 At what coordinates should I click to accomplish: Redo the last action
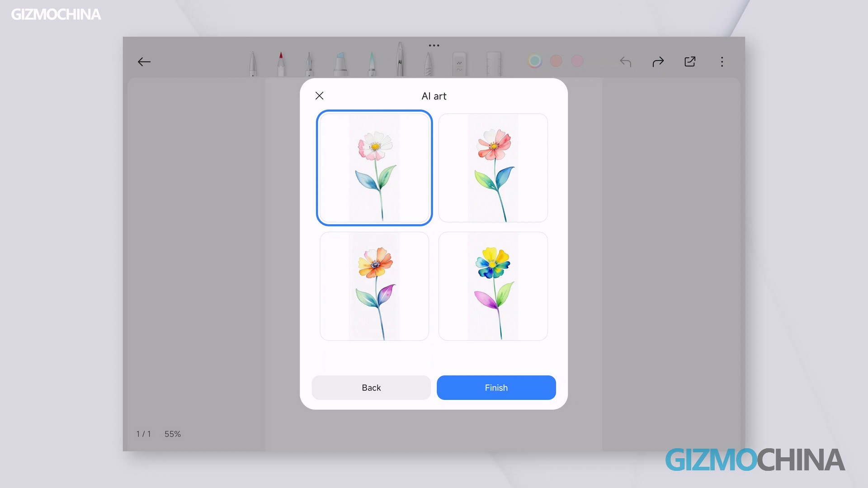point(658,61)
